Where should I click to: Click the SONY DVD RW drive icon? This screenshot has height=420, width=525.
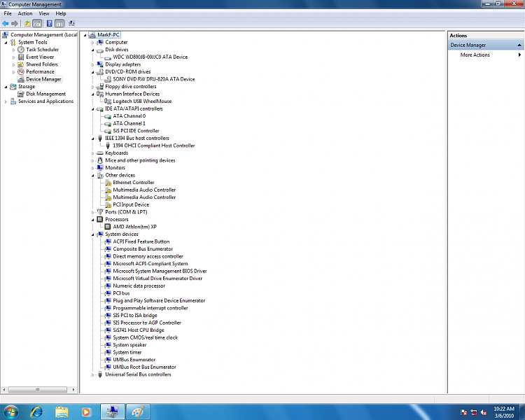(x=108, y=79)
